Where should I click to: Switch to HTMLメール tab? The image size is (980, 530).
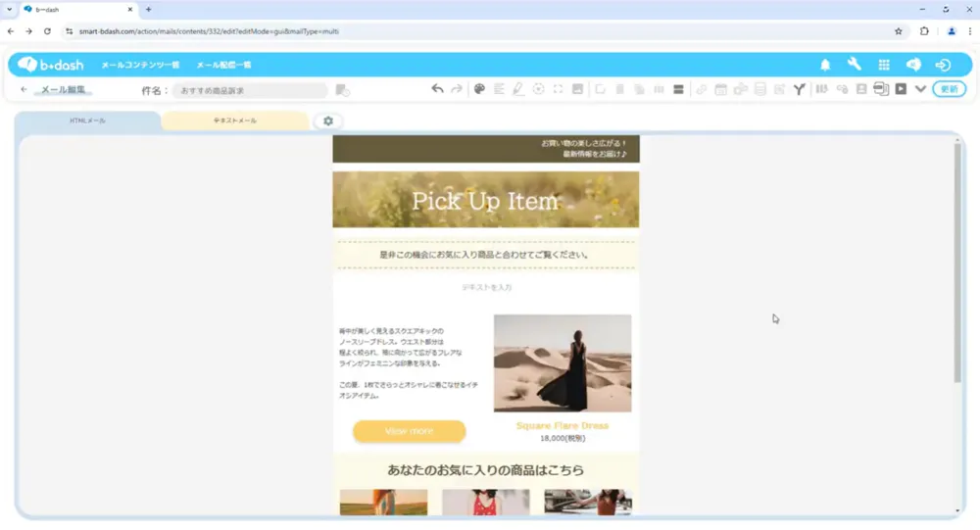(x=87, y=120)
